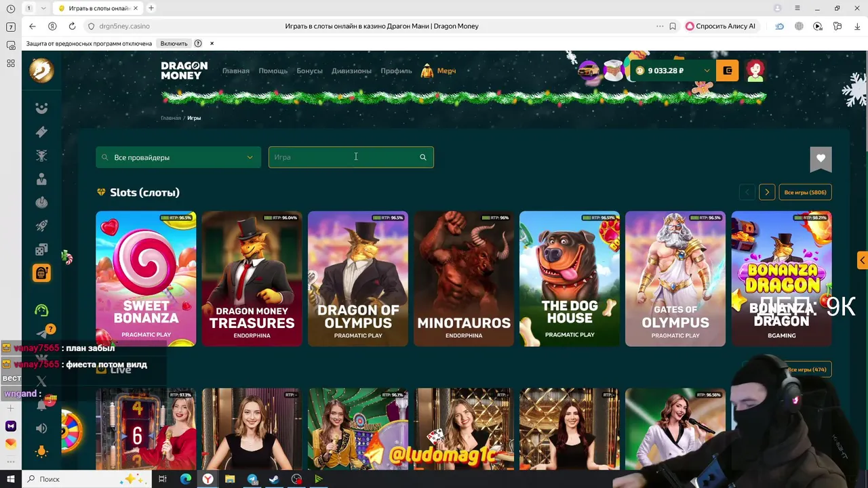Open the browser extensions icon

pyautogui.click(x=837, y=26)
